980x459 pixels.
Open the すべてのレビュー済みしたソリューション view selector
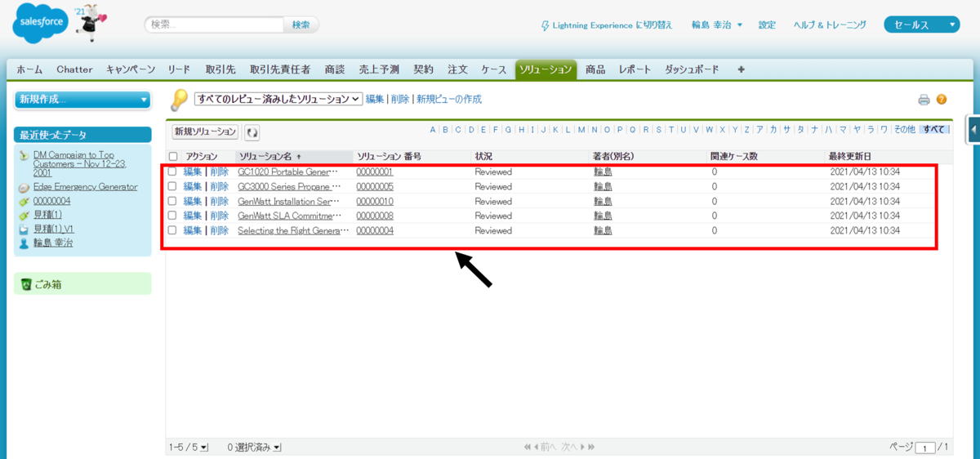278,99
